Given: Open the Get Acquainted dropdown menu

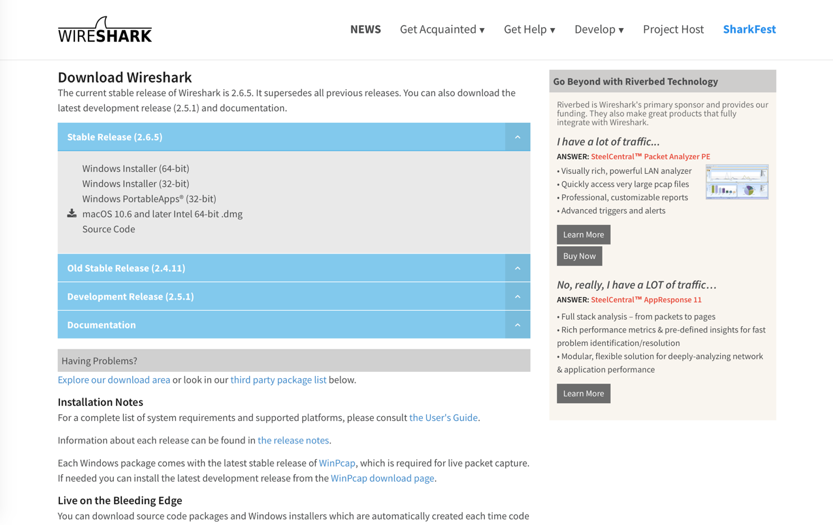Looking at the screenshot, I should pos(442,30).
